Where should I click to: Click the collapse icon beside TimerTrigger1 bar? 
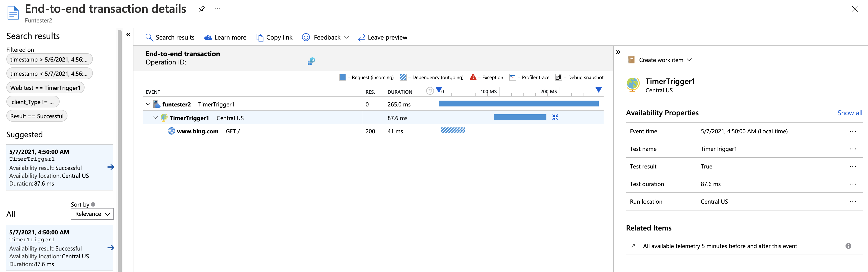[x=555, y=117]
